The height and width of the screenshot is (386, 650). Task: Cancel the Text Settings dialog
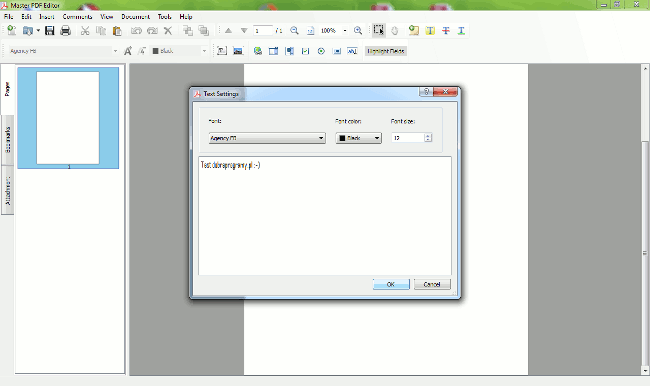[x=432, y=284]
